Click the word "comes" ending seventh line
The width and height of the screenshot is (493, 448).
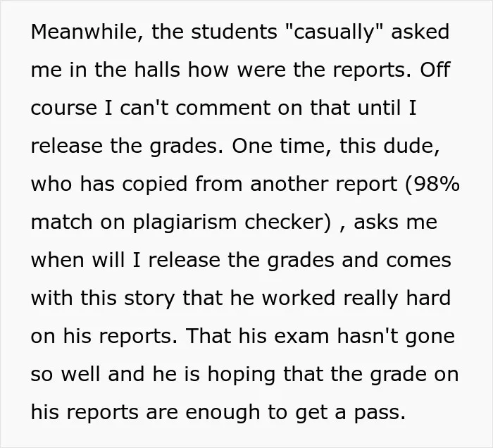pos(418,261)
